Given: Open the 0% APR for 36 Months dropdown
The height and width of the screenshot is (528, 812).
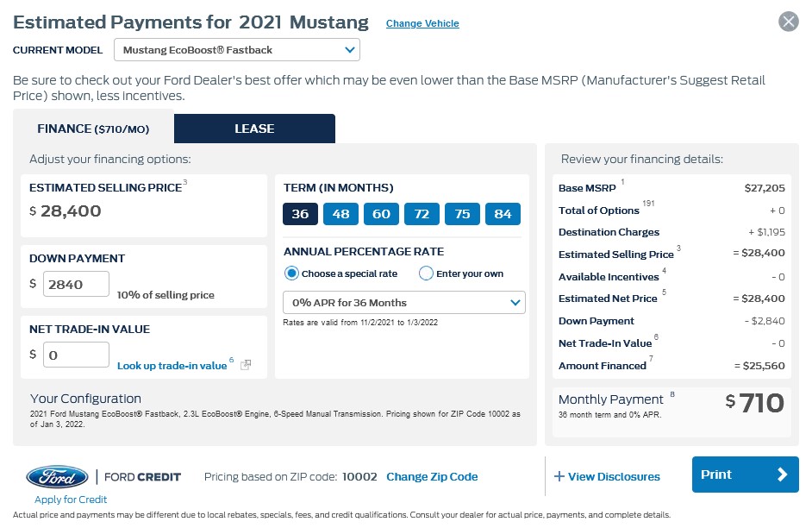Looking at the screenshot, I should point(404,303).
